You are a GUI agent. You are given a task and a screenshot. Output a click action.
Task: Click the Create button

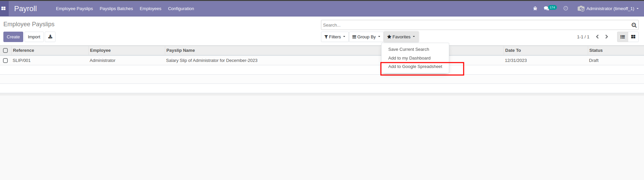[x=13, y=37]
